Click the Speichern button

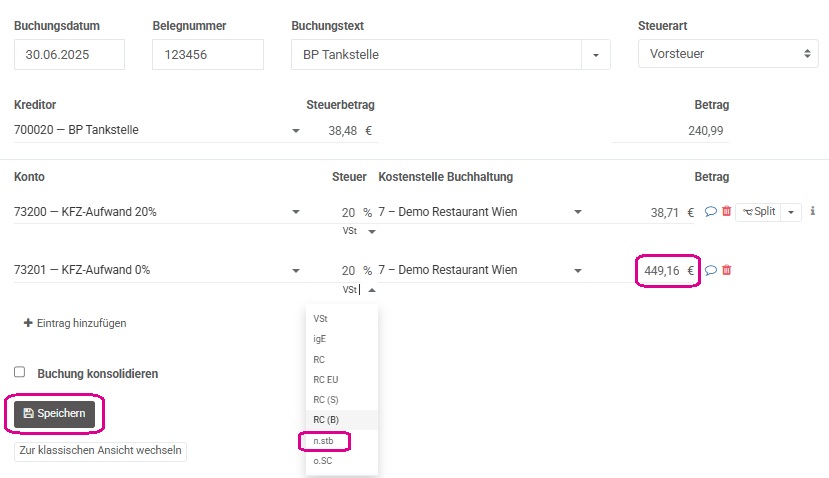click(54, 413)
